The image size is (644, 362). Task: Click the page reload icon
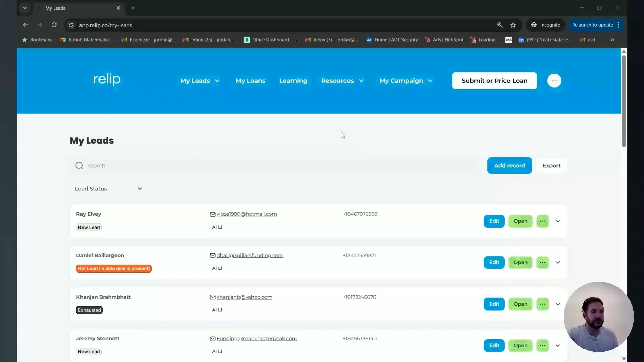click(54, 25)
